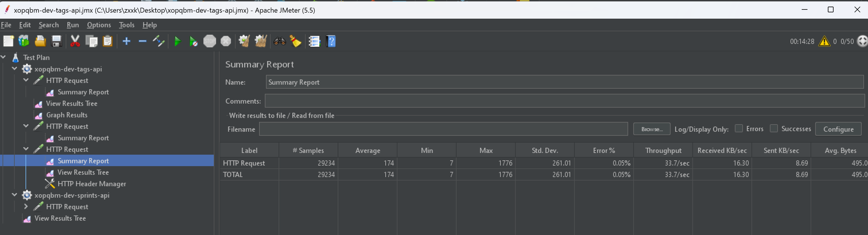Click the blue plus Expand All icon
This screenshot has width=868, height=235.
coord(126,42)
